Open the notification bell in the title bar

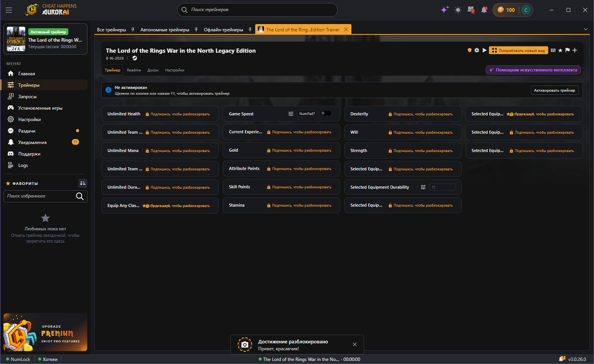point(484,10)
